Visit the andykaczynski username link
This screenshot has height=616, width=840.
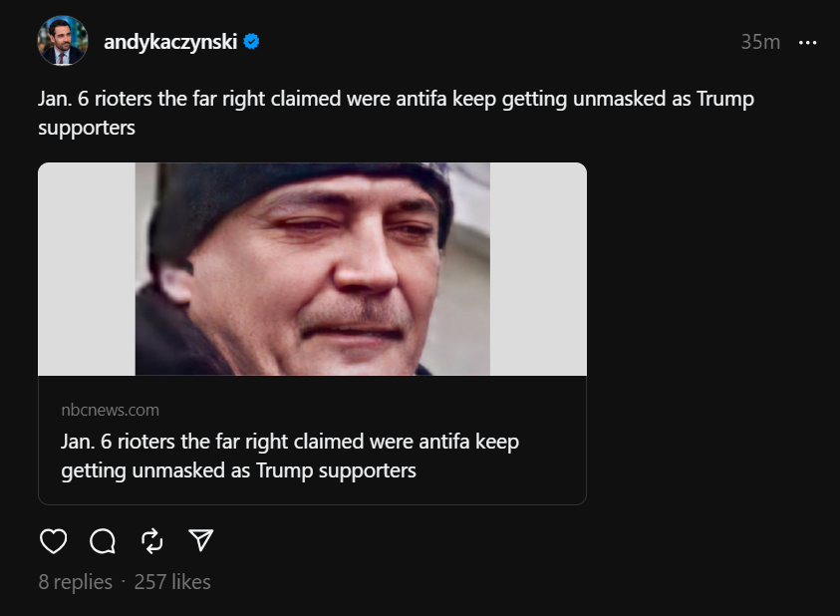170,42
